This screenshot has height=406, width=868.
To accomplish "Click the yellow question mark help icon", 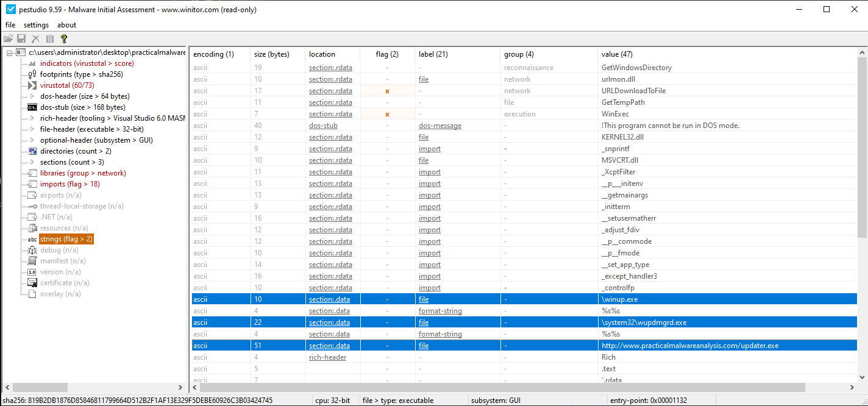I will pyautogui.click(x=64, y=38).
